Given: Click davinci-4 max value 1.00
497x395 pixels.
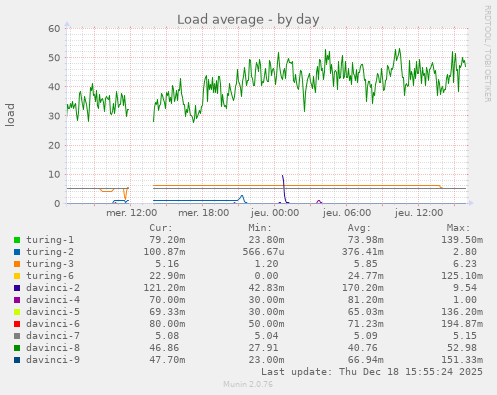Looking at the screenshot, I should (465, 300).
